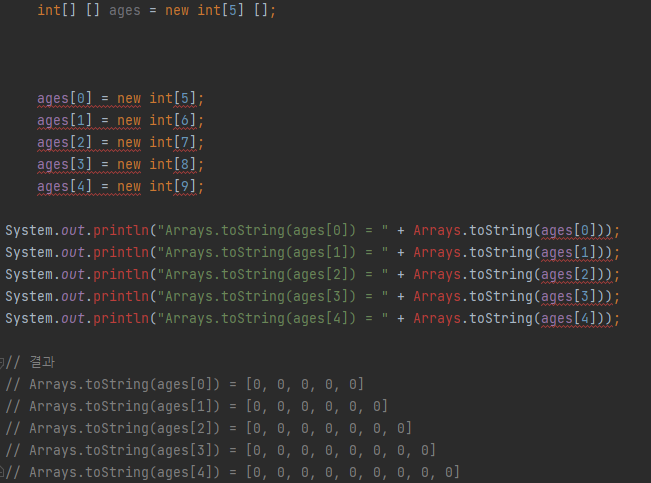
Task: Click the println line for ages[2]
Action: [312, 275]
